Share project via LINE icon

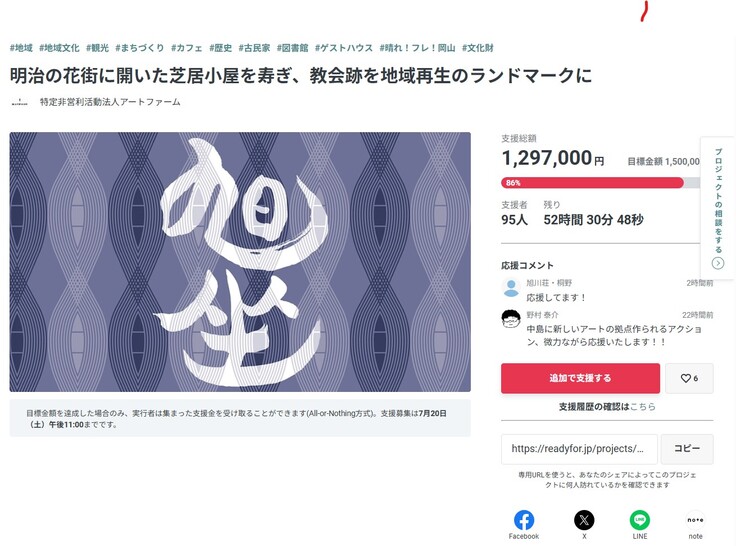pyautogui.click(x=640, y=520)
